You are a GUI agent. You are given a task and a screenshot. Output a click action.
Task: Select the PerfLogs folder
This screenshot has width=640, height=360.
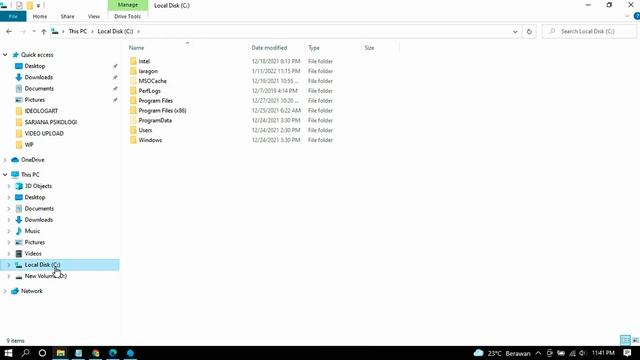pos(149,91)
